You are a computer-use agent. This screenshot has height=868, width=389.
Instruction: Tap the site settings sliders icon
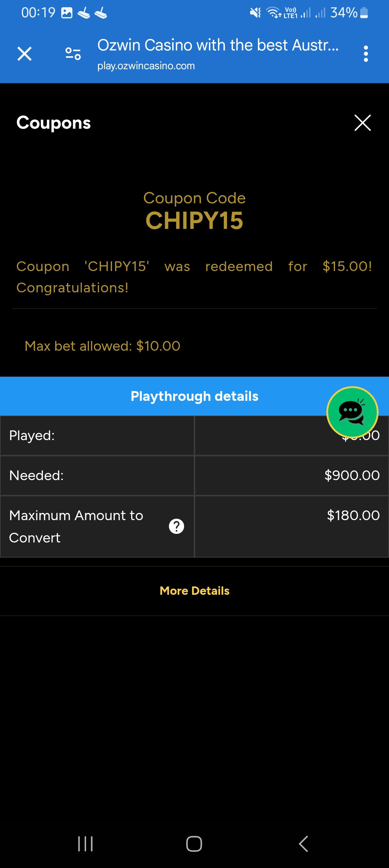click(72, 53)
